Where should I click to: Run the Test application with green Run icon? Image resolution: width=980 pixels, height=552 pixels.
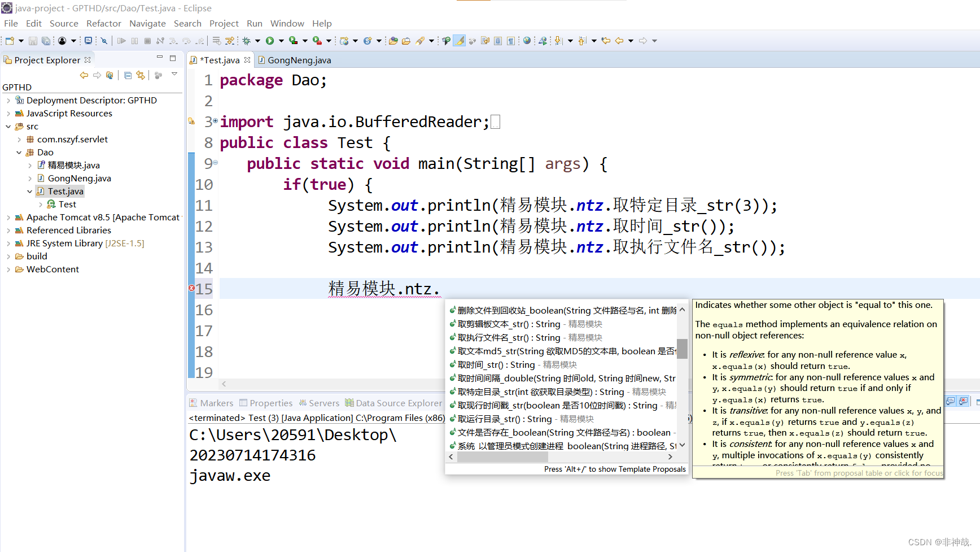(x=270, y=40)
